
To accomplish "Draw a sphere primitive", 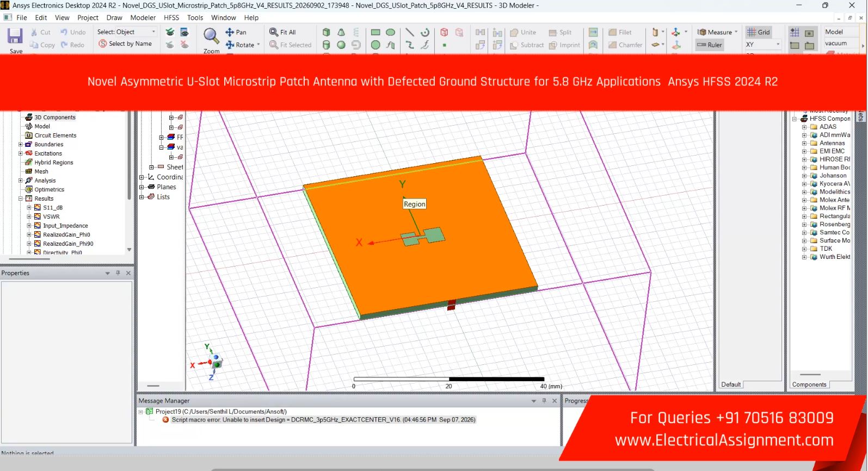I will click(341, 45).
